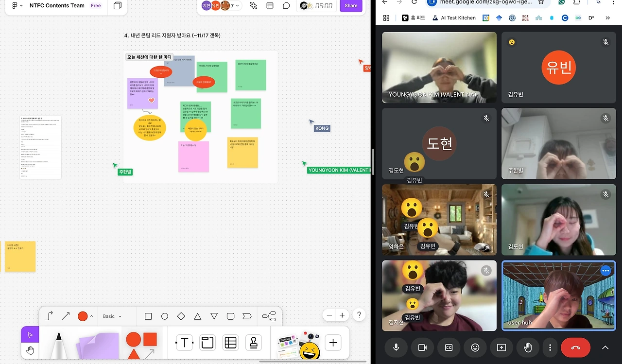The image size is (622, 364).
Task: Select the Stamp tool
Action: pyautogui.click(x=253, y=343)
